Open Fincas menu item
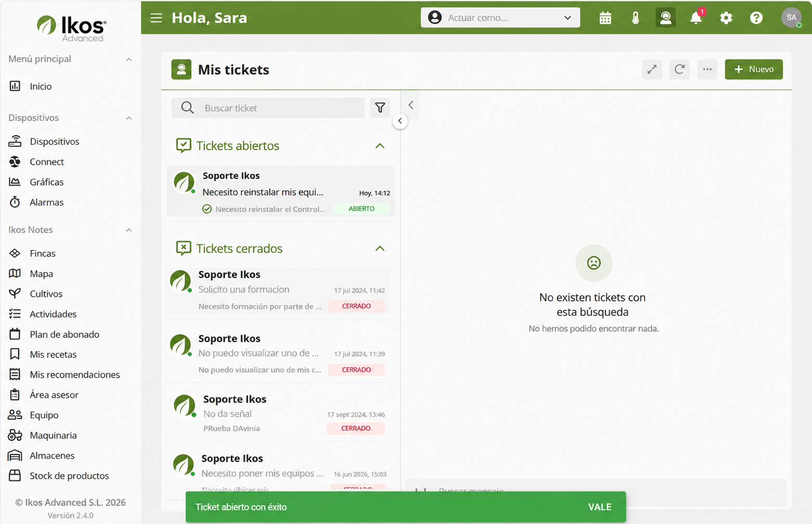The image size is (812, 524). [x=42, y=253]
